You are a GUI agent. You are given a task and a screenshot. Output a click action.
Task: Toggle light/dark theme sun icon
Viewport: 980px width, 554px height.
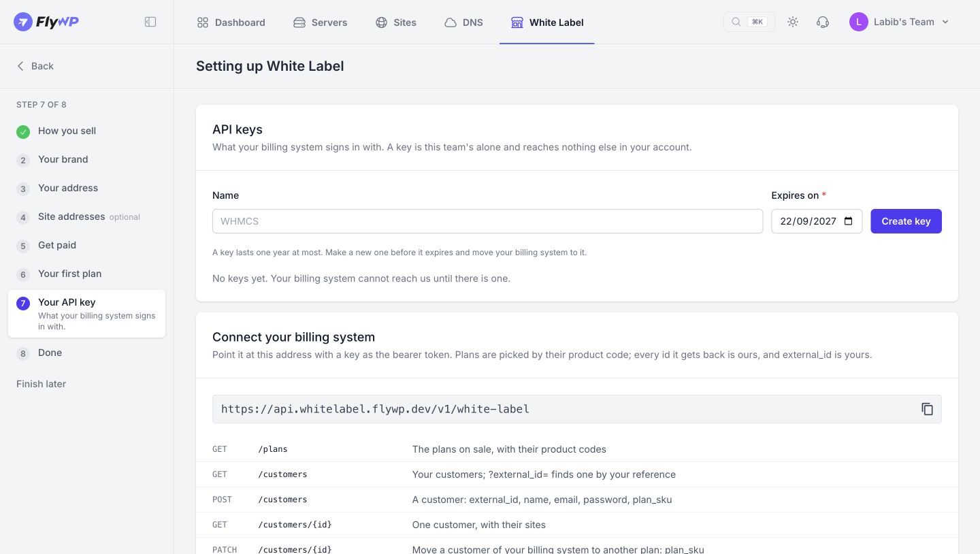(x=793, y=22)
